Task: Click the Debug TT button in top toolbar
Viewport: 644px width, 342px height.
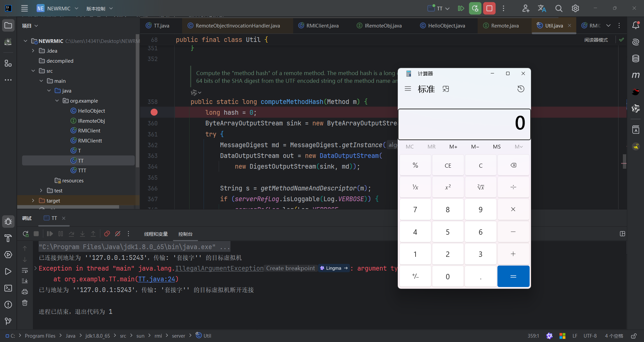Action: 475,8
